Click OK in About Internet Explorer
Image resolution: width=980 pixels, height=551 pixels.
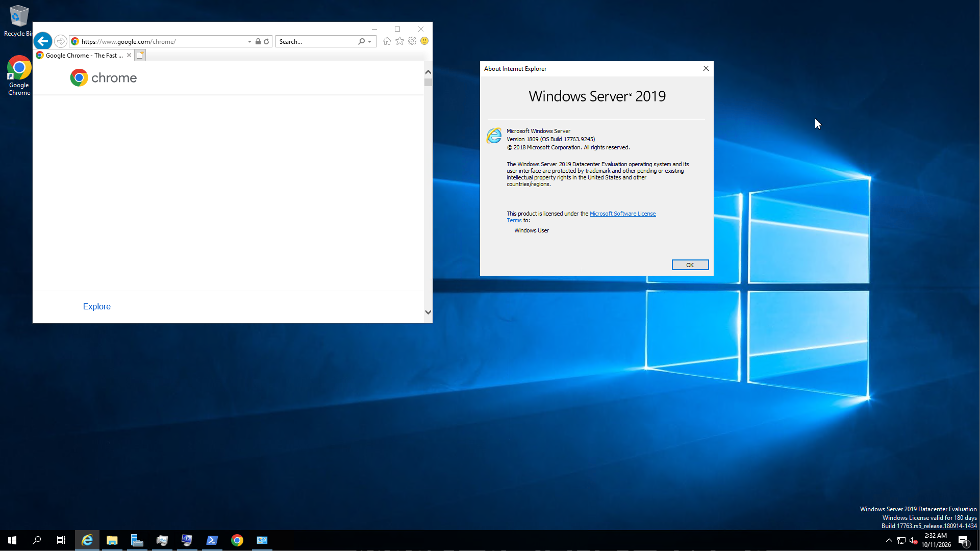pos(690,265)
